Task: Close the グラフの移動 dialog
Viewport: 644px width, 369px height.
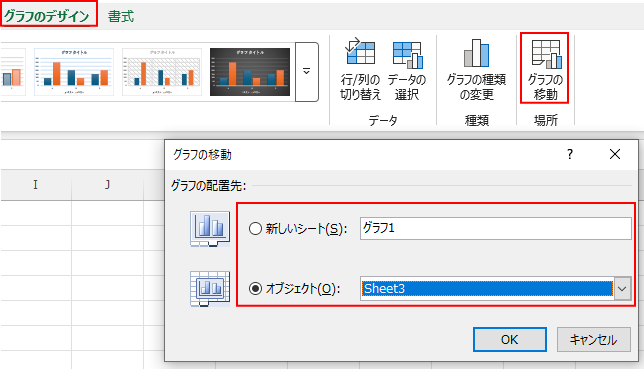Action: pyautogui.click(x=615, y=155)
